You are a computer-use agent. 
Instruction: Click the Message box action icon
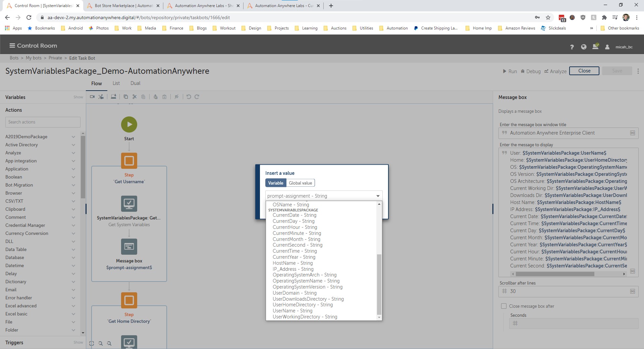tap(129, 247)
